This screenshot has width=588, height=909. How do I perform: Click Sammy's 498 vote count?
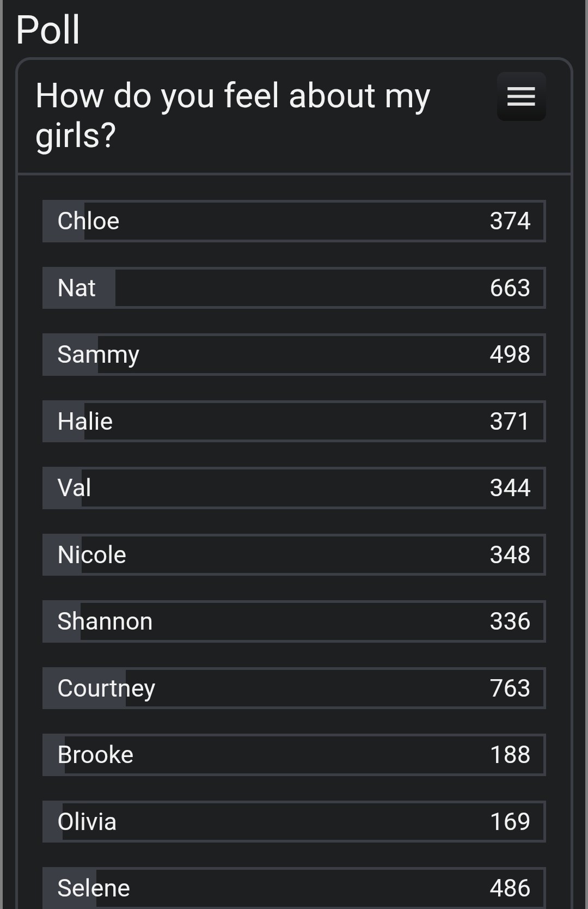(510, 355)
